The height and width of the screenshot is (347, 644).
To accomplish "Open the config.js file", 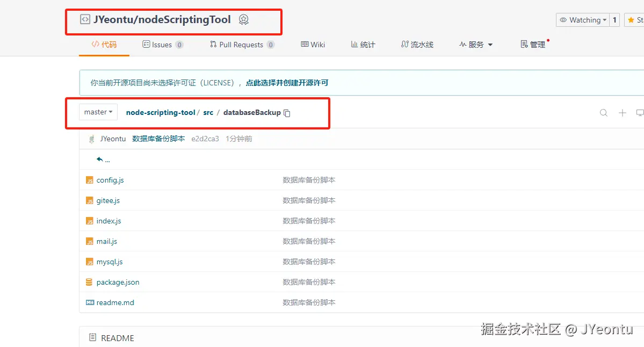I will tap(110, 180).
